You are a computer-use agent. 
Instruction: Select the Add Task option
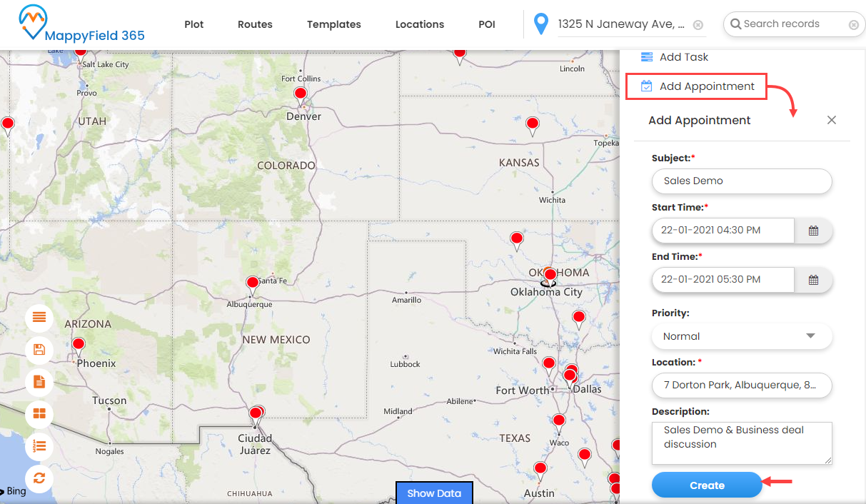[x=683, y=57]
